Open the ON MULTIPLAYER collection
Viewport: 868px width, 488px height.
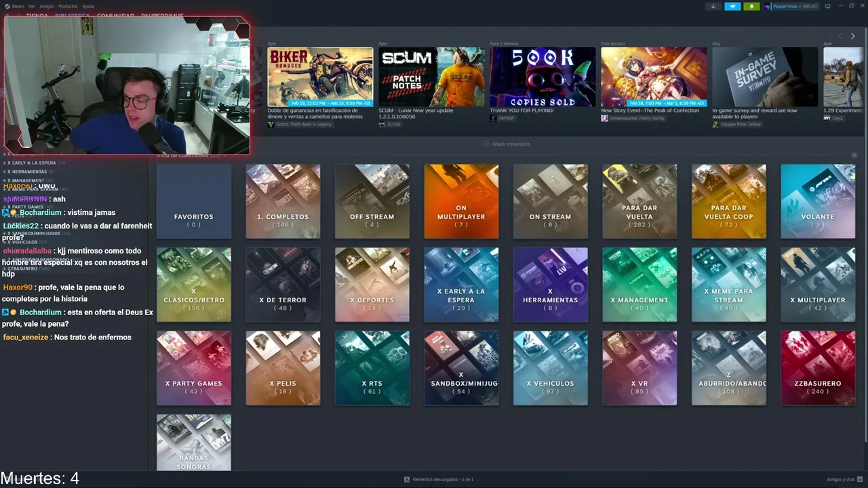[461, 201]
